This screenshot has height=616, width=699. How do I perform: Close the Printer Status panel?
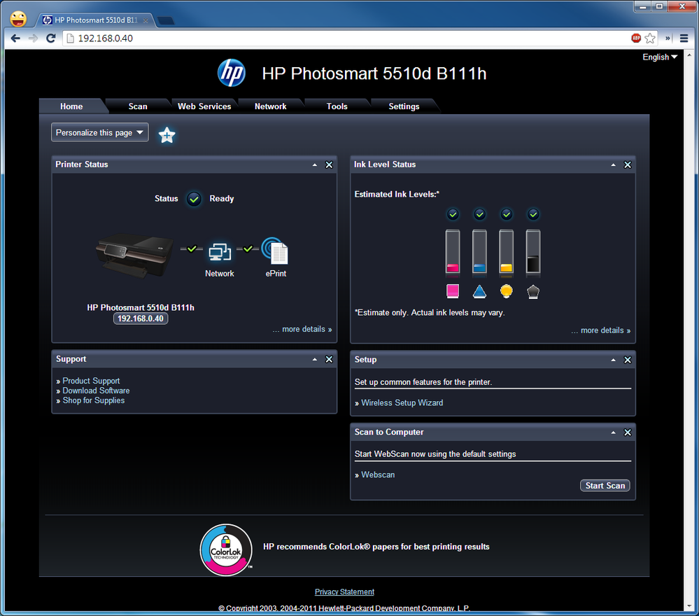[x=329, y=165]
